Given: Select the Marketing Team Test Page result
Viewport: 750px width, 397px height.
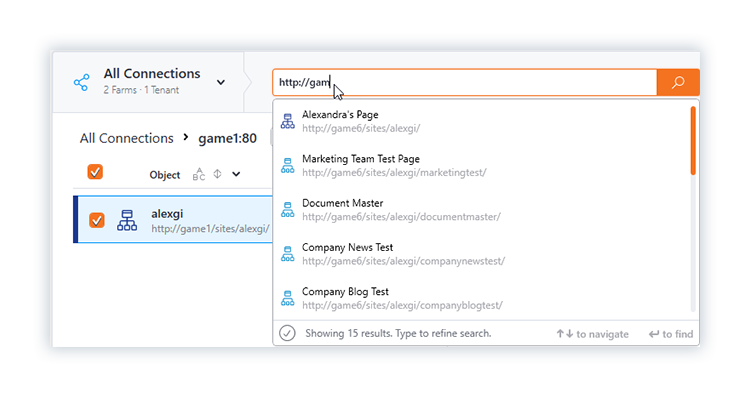Looking at the screenshot, I should (x=482, y=165).
